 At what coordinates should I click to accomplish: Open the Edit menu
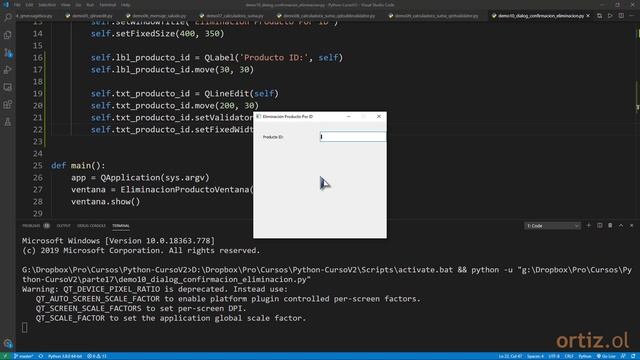click(29, 5)
